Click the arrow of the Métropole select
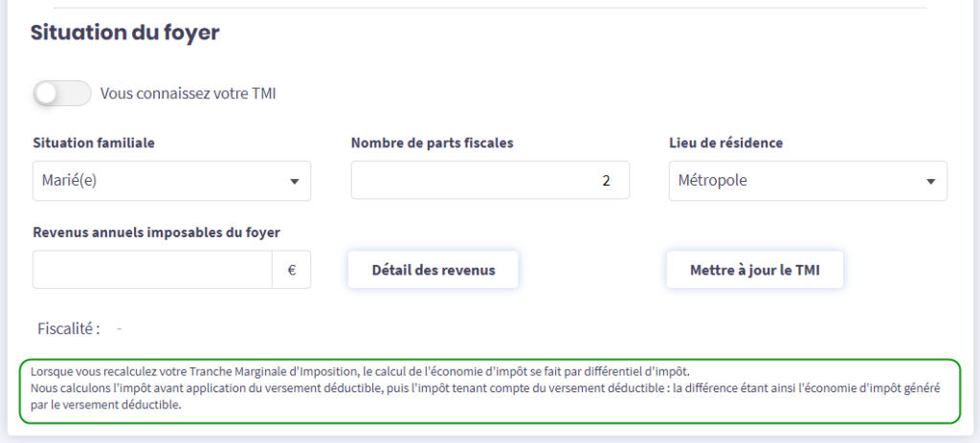Viewport: 980px width, 443px height. point(929,181)
